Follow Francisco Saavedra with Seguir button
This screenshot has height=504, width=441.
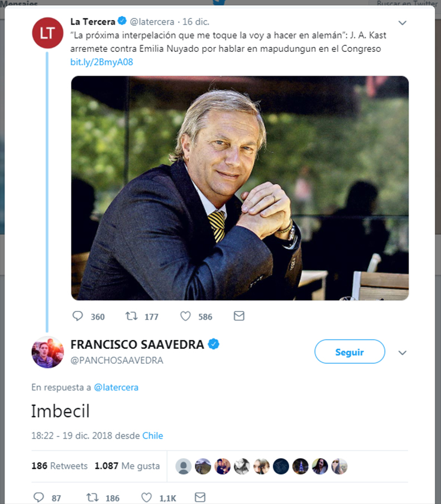coord(349,352)
